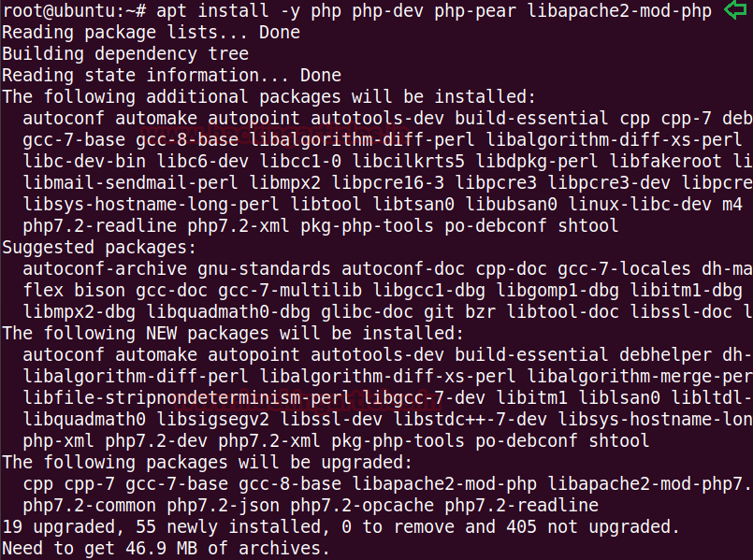Click the root@ubuntu shell prompt
Screen dimensions: 753x560
tap(65, 11)
